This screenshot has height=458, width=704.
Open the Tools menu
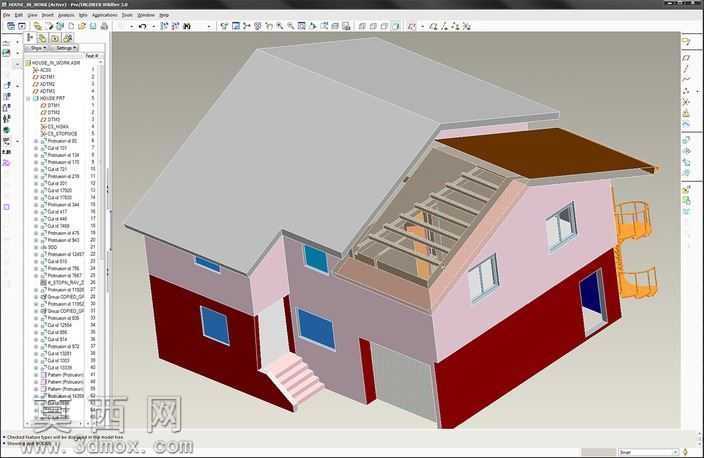point(128,15)
